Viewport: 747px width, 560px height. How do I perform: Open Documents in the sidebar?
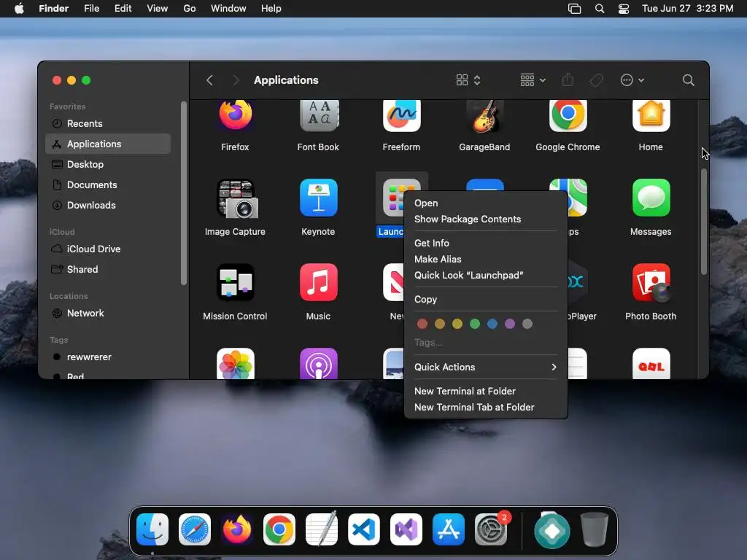tap(108, 184)
